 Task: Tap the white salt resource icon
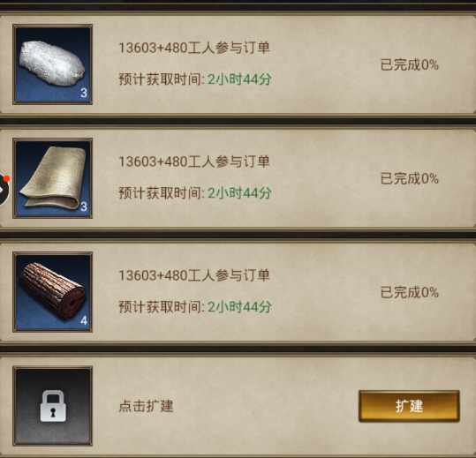pyautogui.click(x=52, y=64)
